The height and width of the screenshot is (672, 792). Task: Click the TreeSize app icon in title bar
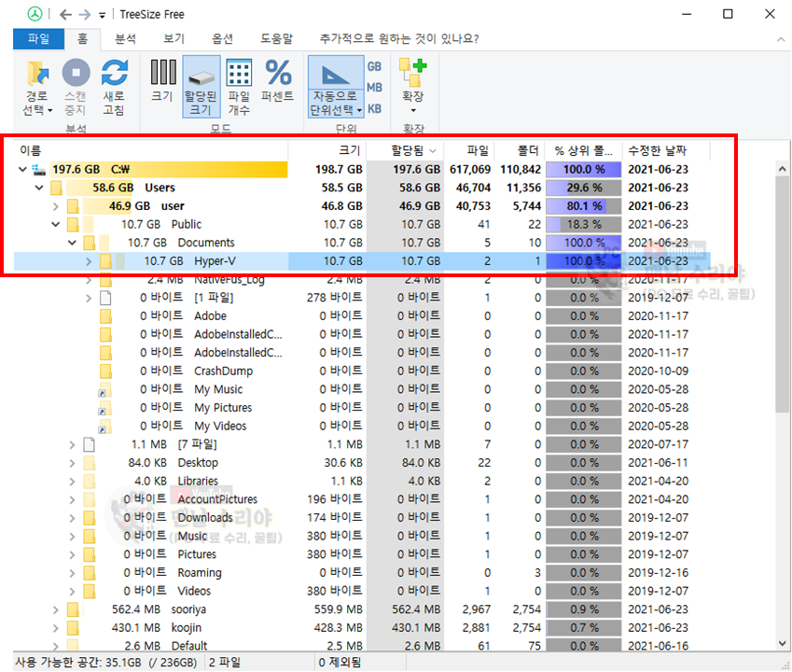35,14
